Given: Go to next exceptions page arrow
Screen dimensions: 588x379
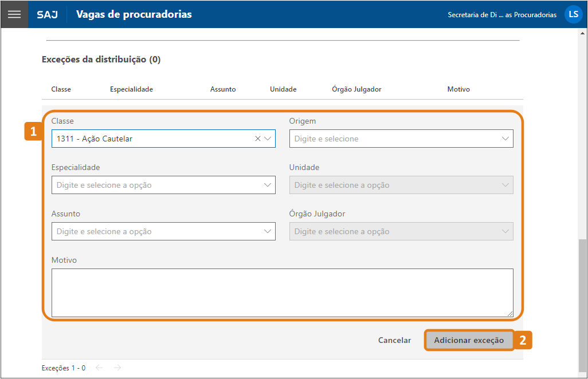Looking at the screenshot, I should (x=117, y=368).
